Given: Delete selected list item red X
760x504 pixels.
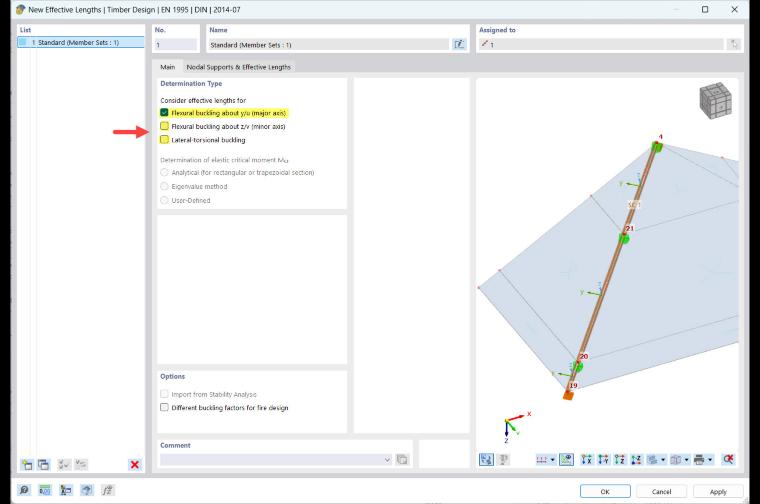Looking at the screenshot, I should pyautogui.click(x=135, y=465).
